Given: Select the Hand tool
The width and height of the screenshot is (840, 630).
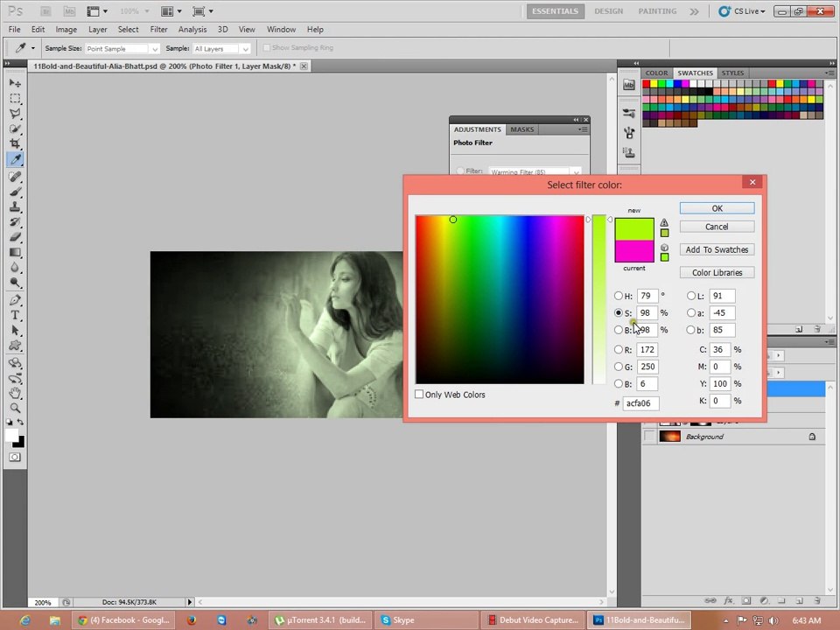Looking at the screenshot, I should click(15, 393).
